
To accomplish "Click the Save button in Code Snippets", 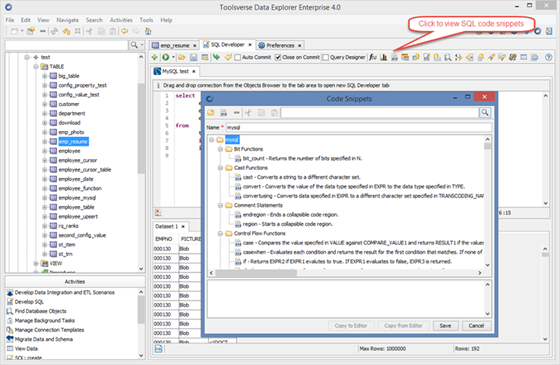I will pos(445,326).
